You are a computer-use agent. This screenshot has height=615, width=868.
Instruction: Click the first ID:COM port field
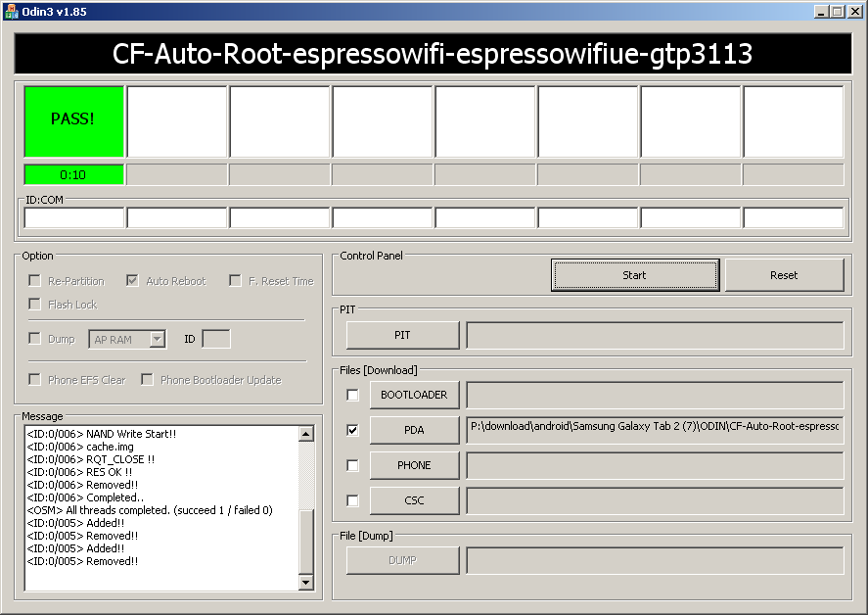73,217
